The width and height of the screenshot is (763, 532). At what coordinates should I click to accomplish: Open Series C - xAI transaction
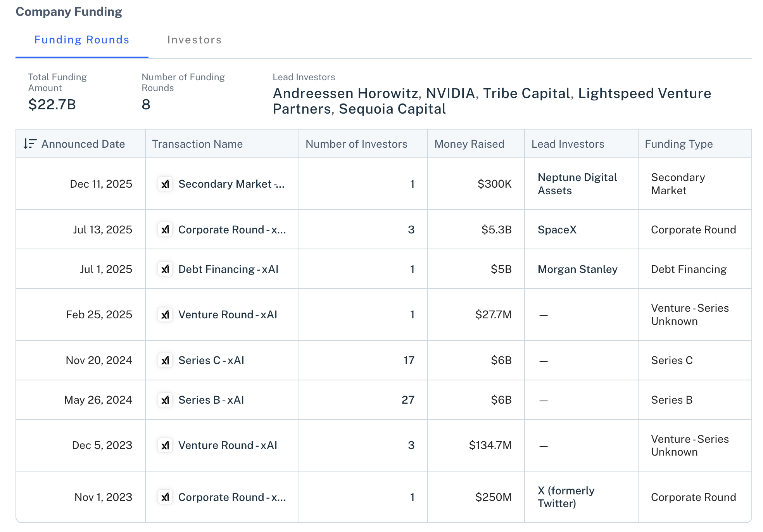211,360
